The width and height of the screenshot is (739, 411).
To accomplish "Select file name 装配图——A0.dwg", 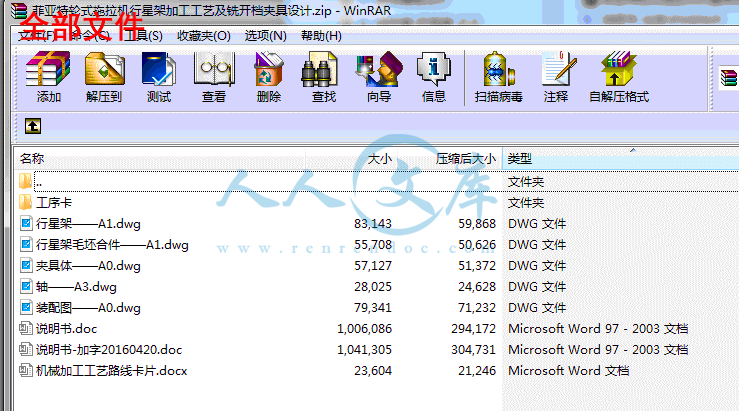I will pyautogui.click(x=88, y=308).
